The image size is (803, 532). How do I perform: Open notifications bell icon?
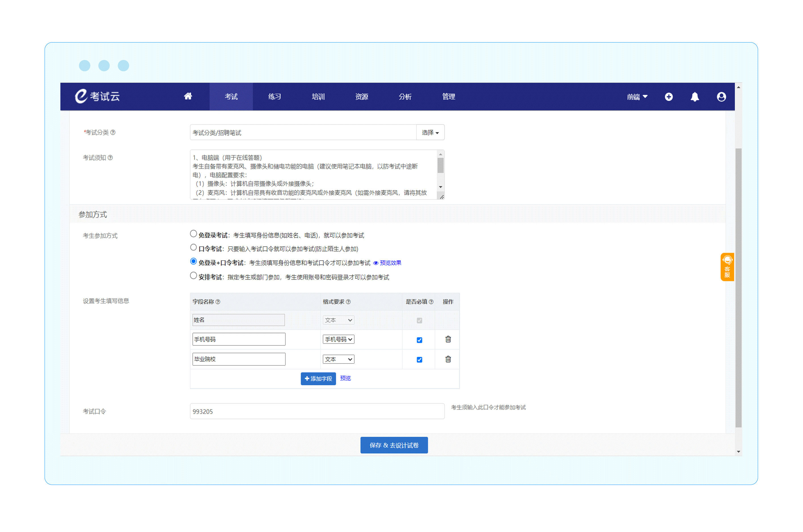694,97
